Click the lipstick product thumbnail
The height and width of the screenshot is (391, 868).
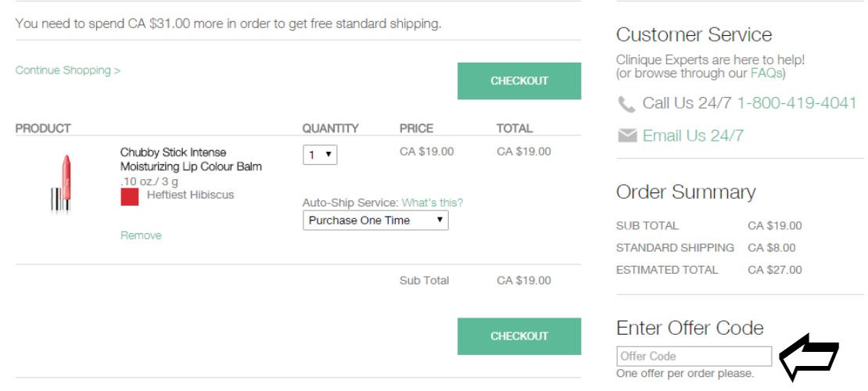tap(62, 184)
